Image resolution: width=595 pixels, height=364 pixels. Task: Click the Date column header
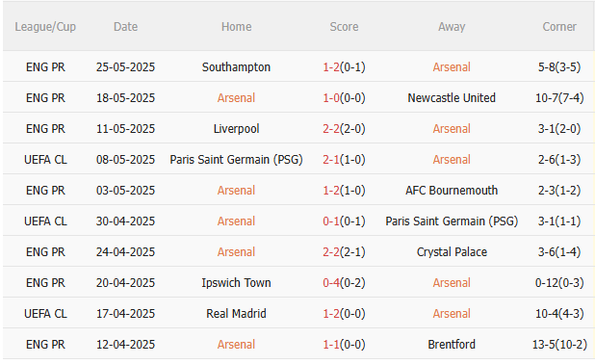tap(125, 27)
